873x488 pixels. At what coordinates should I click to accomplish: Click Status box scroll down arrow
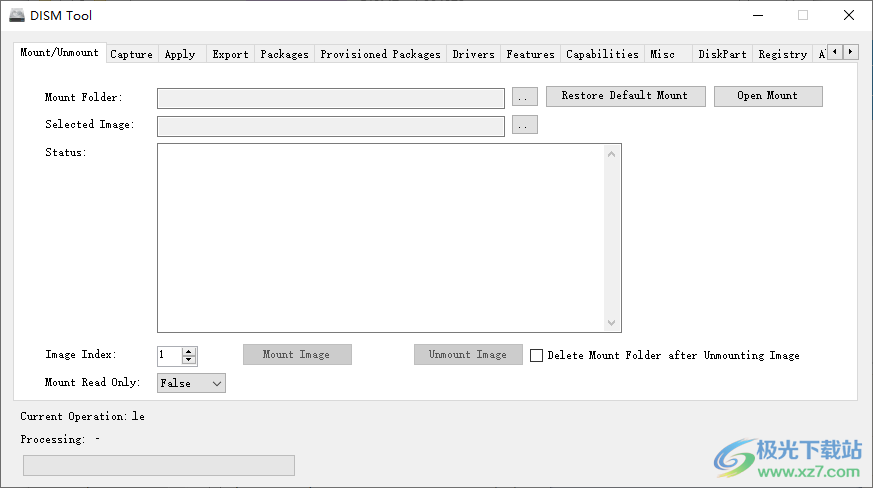coord(611,323)
